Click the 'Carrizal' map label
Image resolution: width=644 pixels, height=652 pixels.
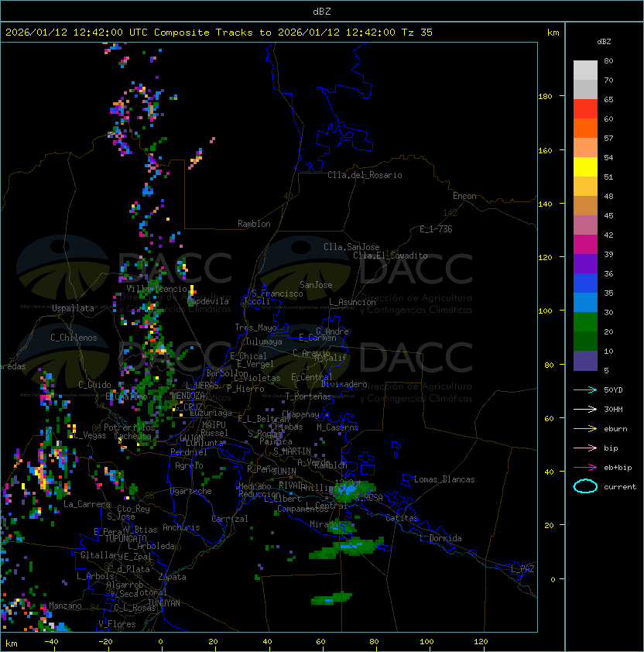(230, 519)
